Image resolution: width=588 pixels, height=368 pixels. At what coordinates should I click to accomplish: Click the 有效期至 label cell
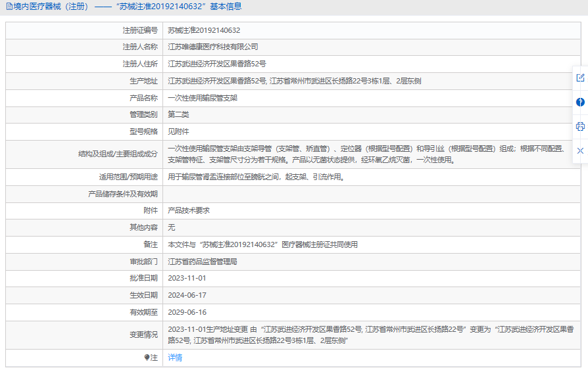point(84,312)
